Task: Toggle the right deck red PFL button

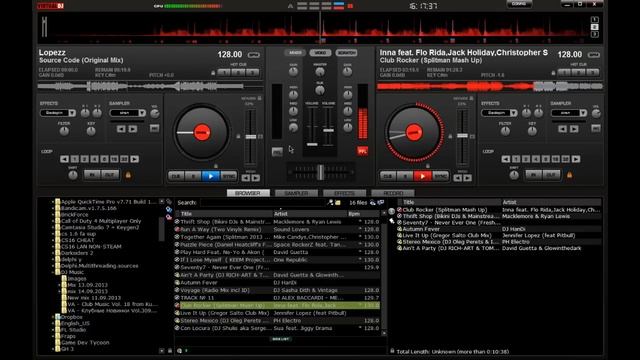Action: tap(362, 151)
